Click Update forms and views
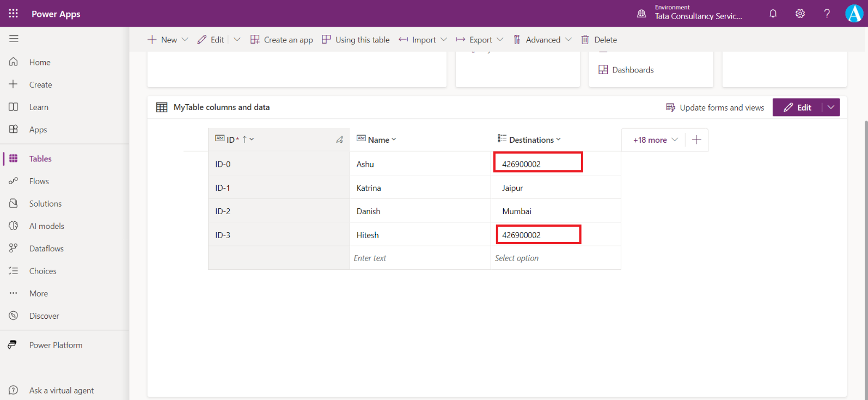The width and height of the screenshot is (868, 400). click(x=715, y=107)
